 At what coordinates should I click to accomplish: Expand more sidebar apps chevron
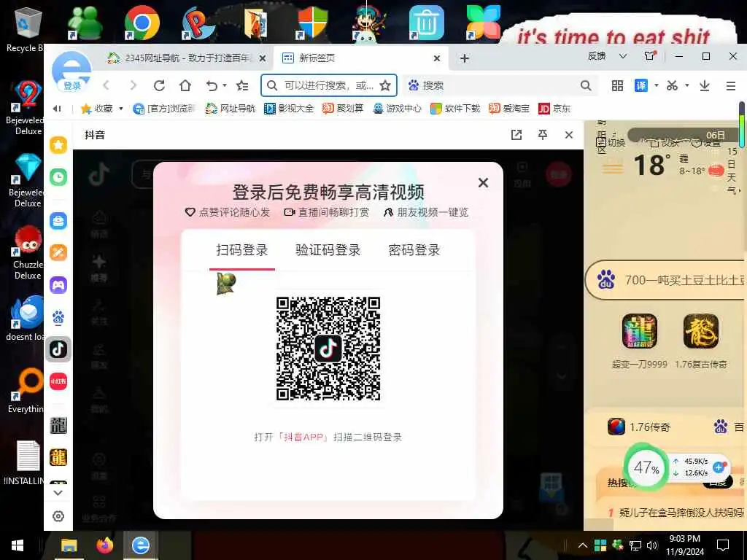click(58, 493)
